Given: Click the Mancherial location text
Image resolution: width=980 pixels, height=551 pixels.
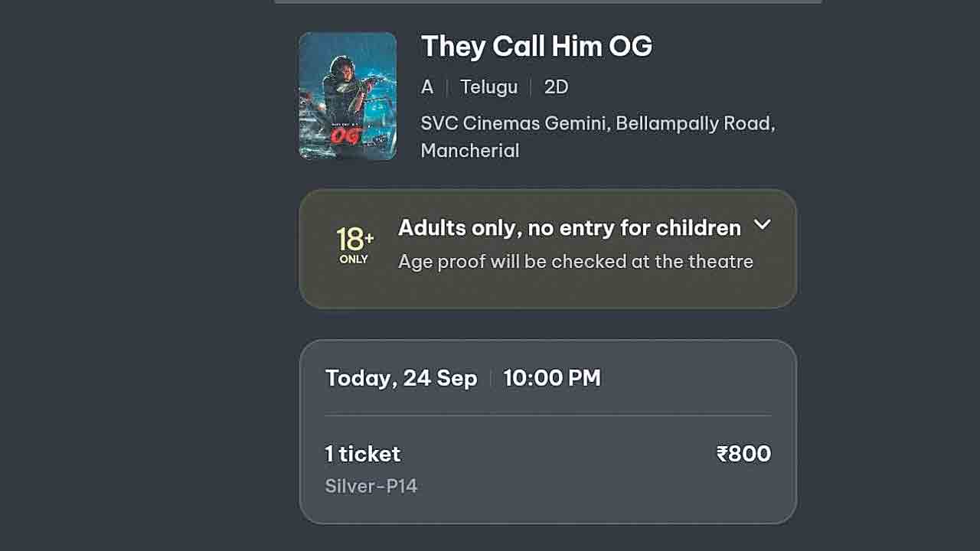Looking at the screenshot, I should (469, 150).
